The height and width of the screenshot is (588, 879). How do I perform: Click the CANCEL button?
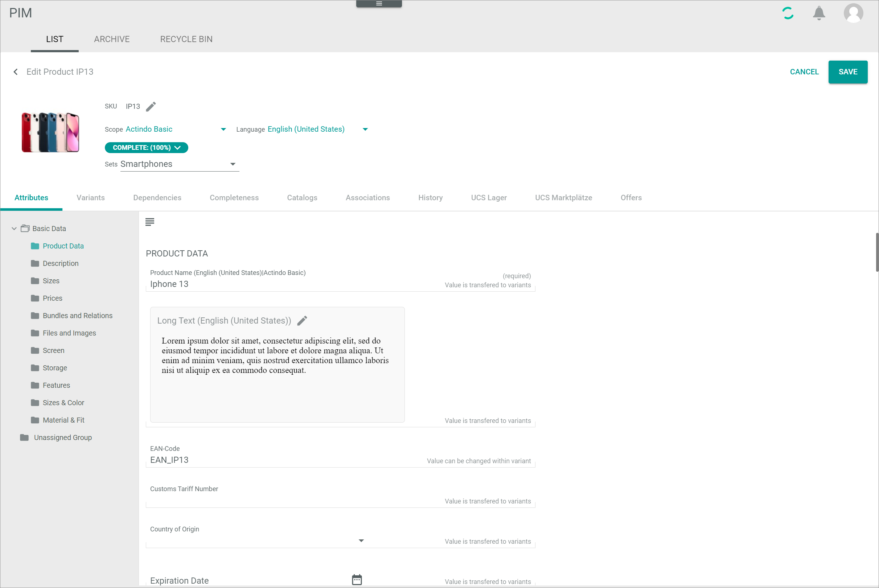(x=804, y=71)
